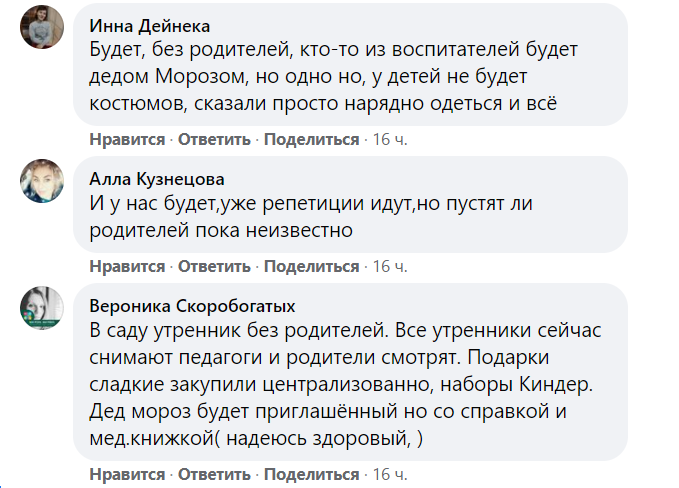Open Алла Кузнецова's profile avatar
Viewport: 679px width, 488px height.
(42, 181)
